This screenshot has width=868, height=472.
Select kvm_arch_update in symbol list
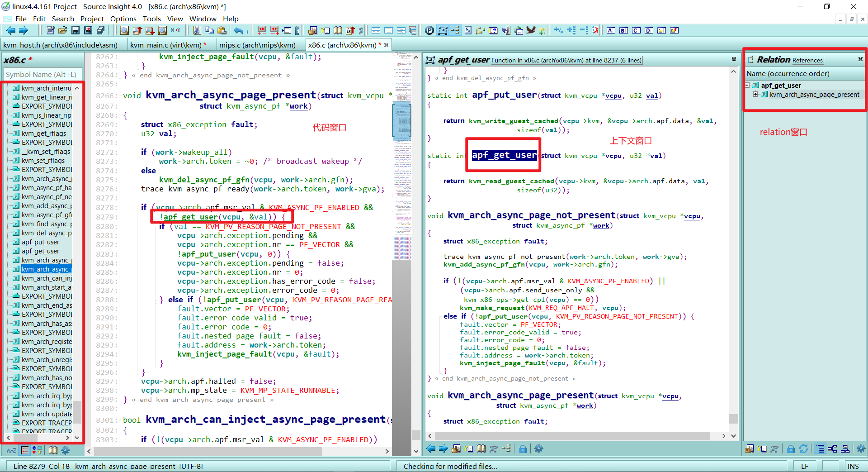point(47,414)
